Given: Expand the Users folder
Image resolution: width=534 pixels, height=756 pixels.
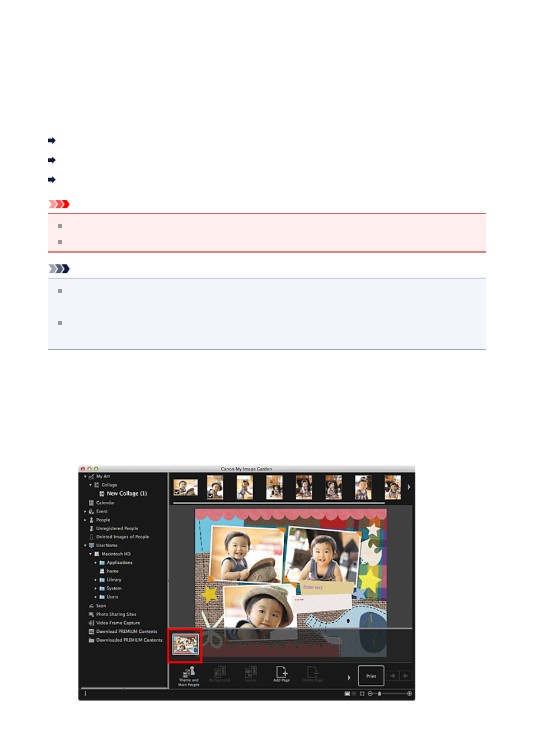Looking at the screenshot, I should [96, 597].
